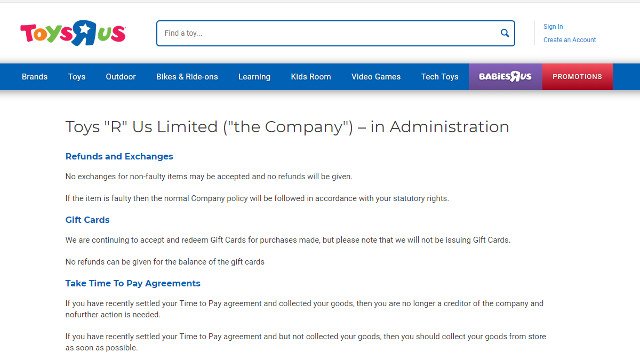Open the Outdoor category
640x360 pixels.
coord(120,77)
